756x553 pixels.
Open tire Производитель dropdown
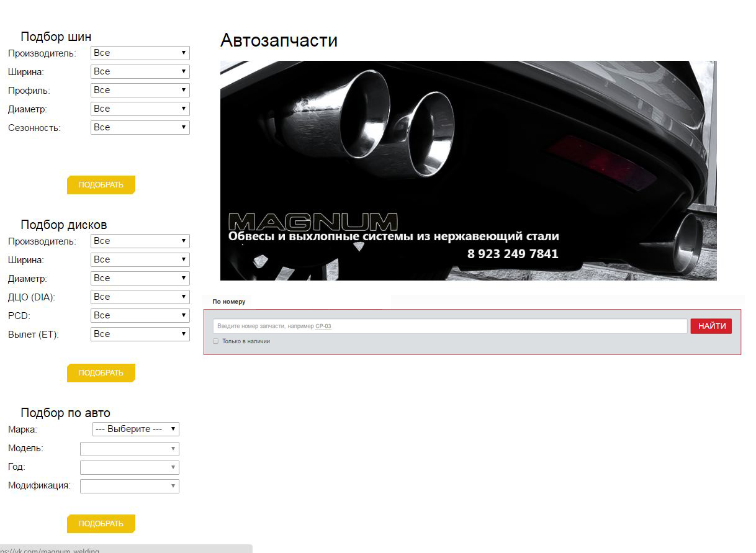tap(140, 53)
